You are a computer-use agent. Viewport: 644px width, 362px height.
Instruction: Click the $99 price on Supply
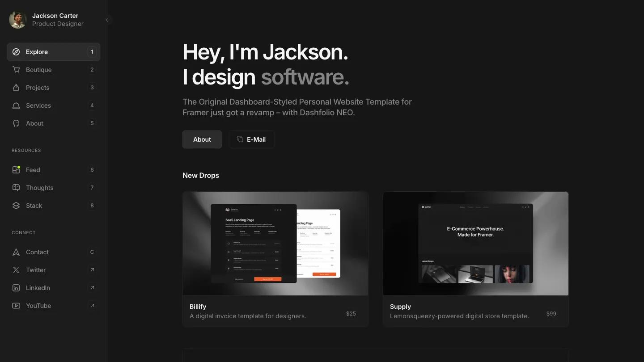click(x=551, y=314)
